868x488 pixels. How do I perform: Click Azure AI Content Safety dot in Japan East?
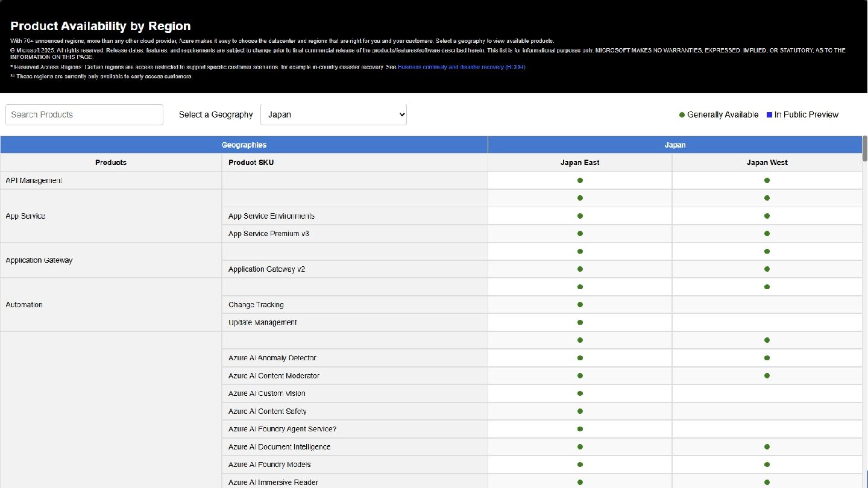580,411
